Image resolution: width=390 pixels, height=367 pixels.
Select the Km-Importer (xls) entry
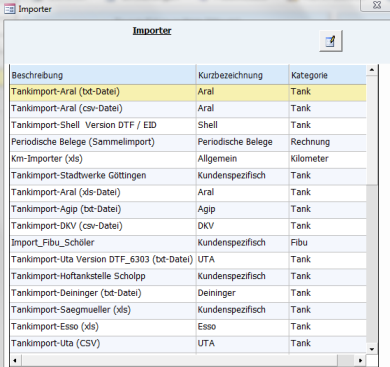[188, 159]
